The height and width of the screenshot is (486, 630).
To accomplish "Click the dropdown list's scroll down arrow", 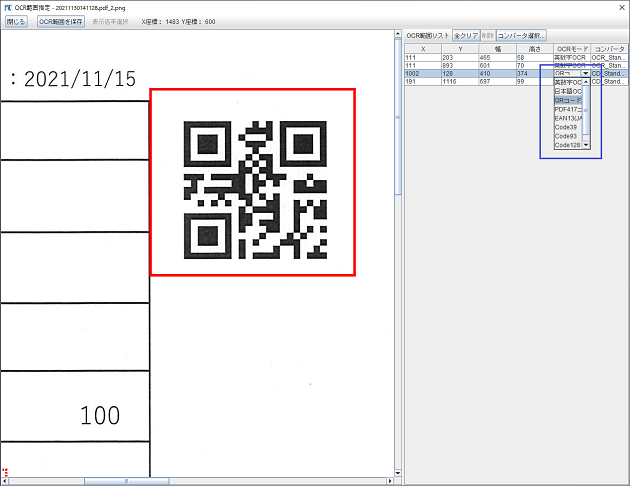I will click(x=586, y=145).
